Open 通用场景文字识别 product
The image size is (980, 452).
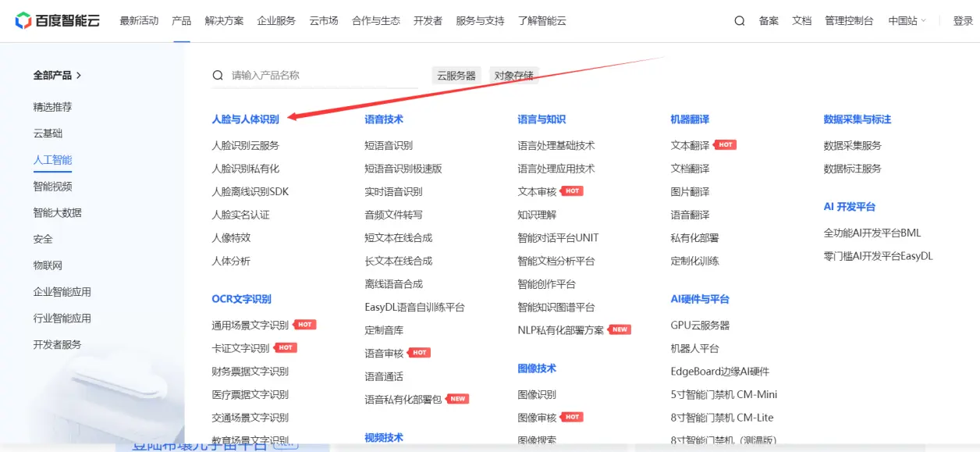coord(250,325)
